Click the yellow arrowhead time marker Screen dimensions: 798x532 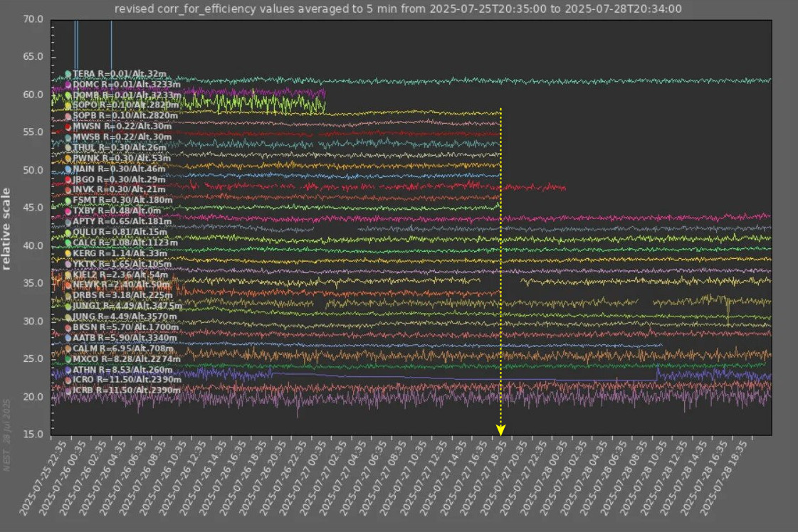pos(500,430)
